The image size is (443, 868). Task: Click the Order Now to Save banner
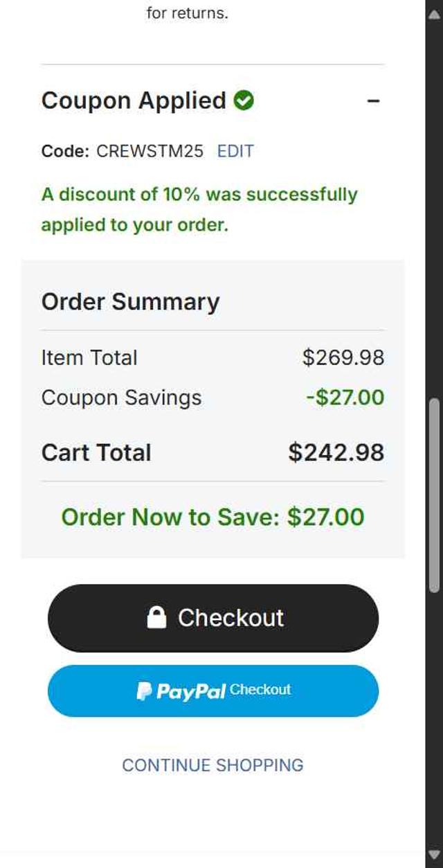tap(213, 517)
